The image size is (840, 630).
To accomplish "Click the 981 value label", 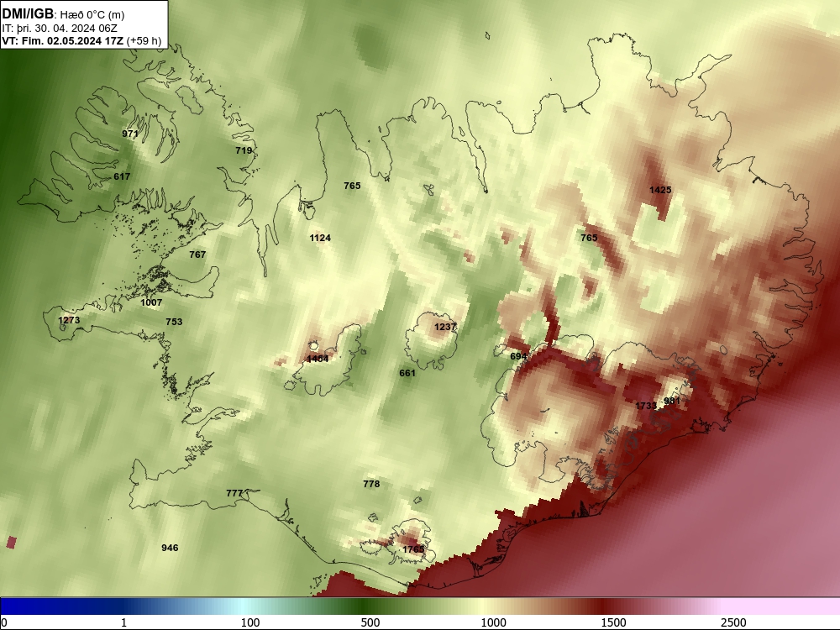I will click(672, 401).
